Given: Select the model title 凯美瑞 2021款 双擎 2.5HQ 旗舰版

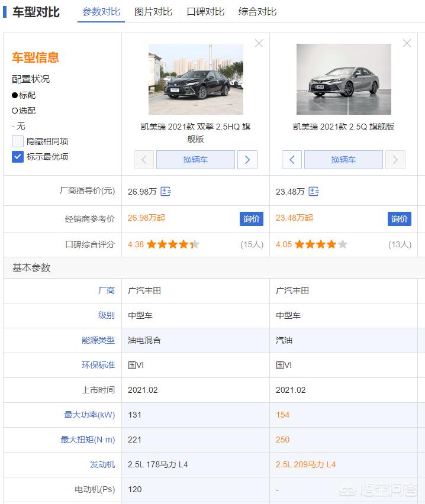Looking at the screenshot, I should coord(195,133).
